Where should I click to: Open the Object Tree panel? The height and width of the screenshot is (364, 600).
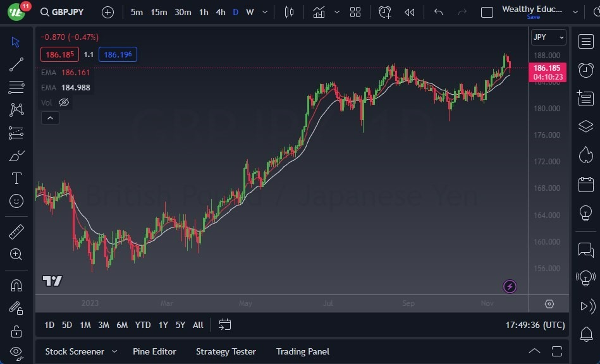[x=585, y=126]
